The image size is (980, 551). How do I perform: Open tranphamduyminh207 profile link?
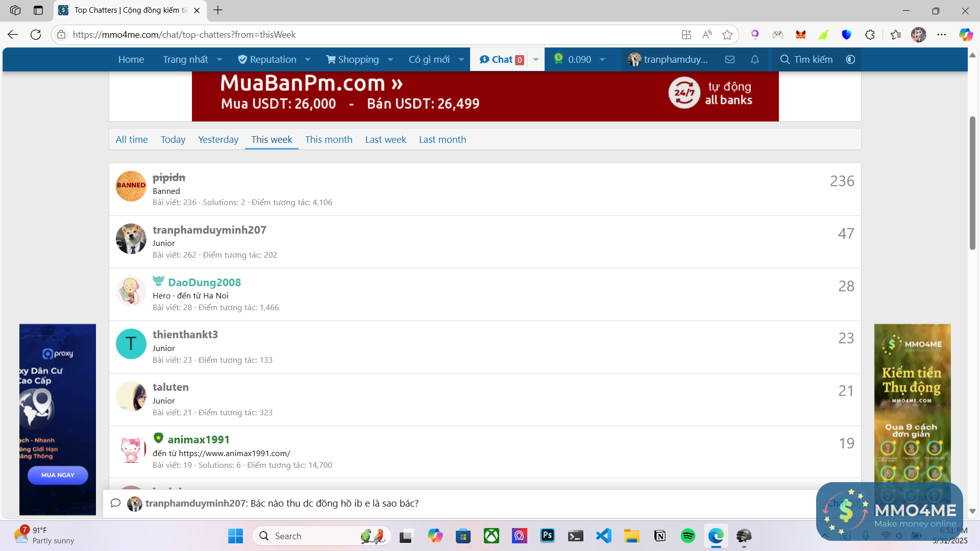point(209,230)
